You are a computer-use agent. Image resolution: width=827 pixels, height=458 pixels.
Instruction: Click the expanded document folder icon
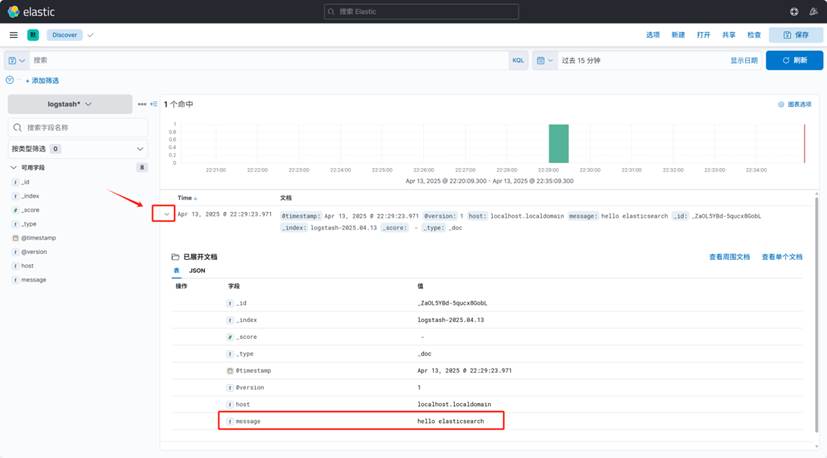pos(175,257)
